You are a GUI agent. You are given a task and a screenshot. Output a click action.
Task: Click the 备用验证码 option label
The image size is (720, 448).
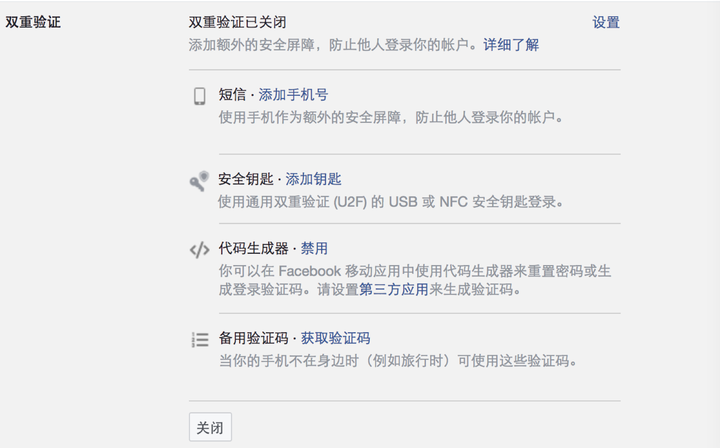coord(253,338)
